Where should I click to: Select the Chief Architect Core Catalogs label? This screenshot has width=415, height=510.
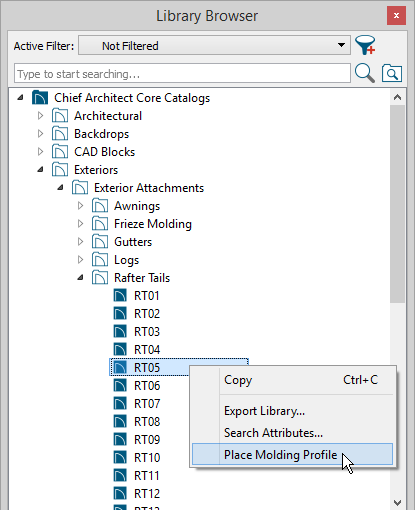click(132, 98)
